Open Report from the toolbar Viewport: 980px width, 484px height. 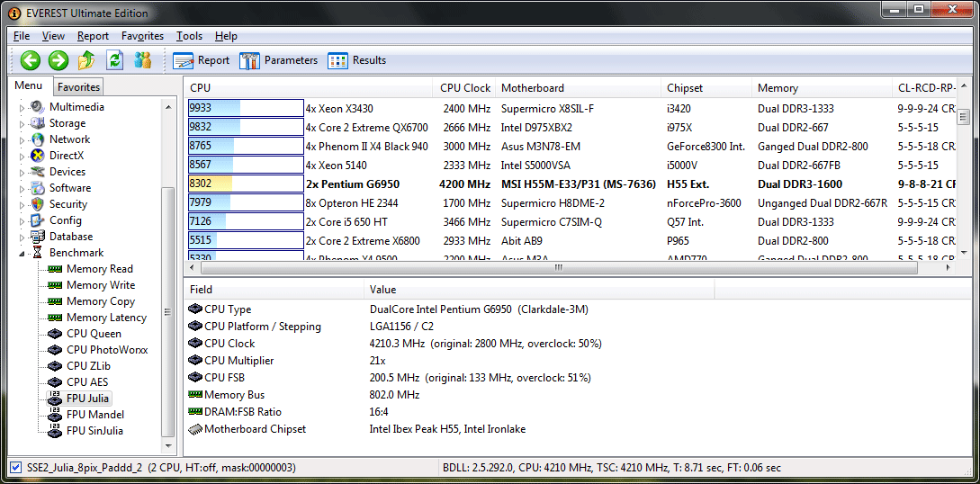202,60
